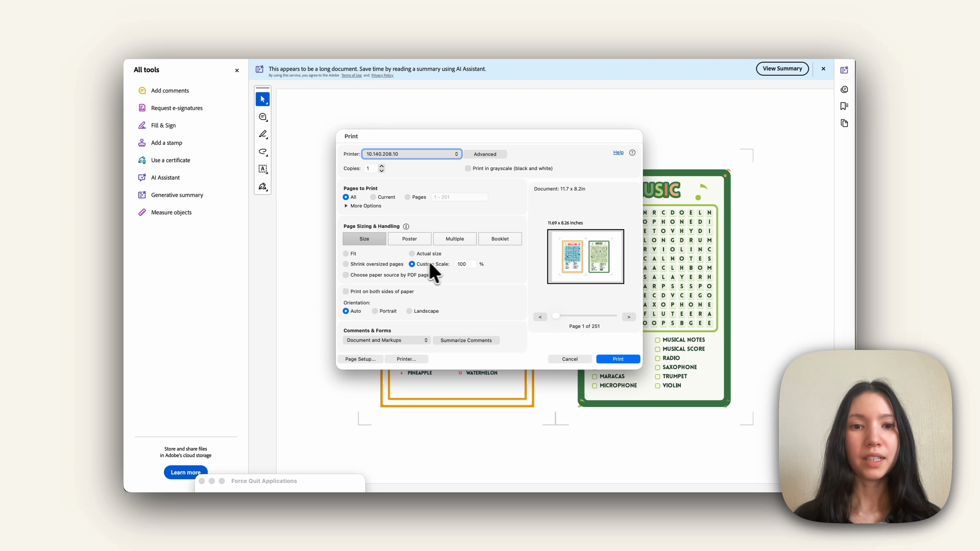Increase copies with the stepper arrows
The image size is (980, 551).
coord(382,166)
